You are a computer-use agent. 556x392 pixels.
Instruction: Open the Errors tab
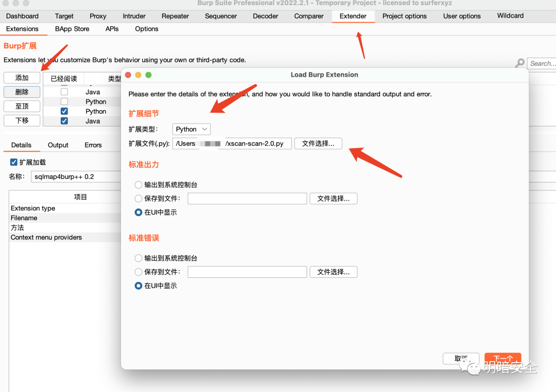click(93, 145)
